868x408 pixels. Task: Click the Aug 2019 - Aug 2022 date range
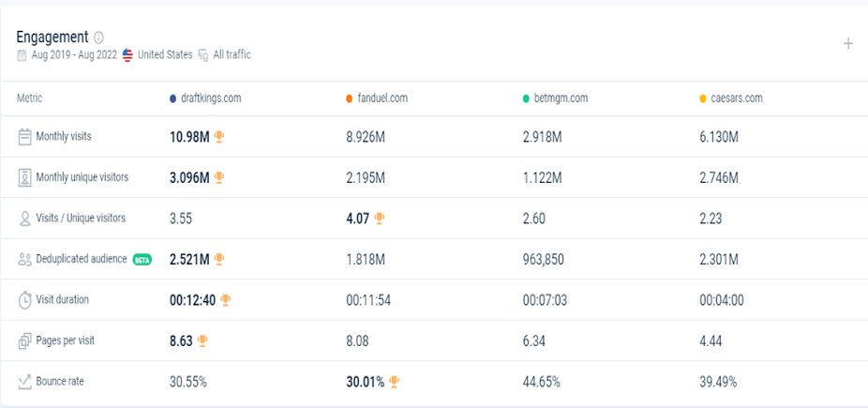pos(74,54)
